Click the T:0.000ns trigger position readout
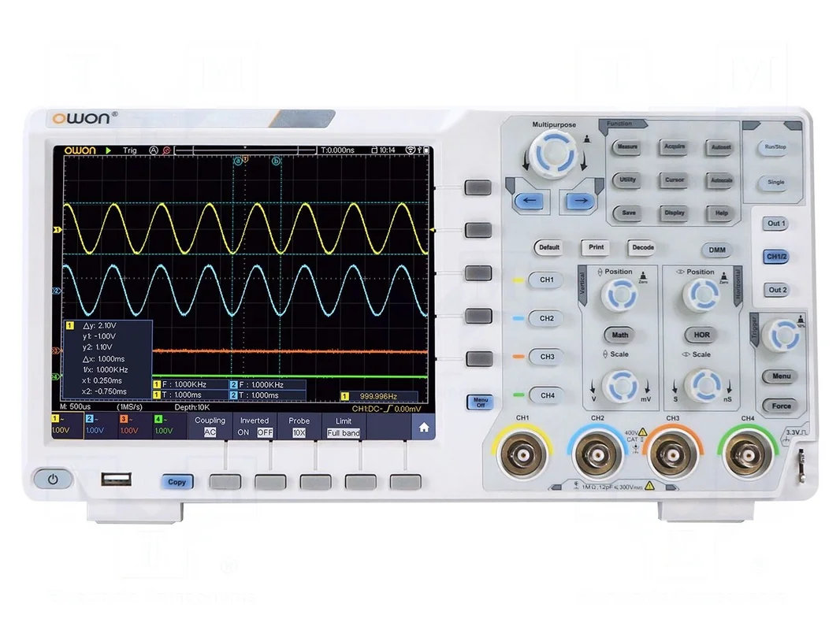 coord(337,150)
